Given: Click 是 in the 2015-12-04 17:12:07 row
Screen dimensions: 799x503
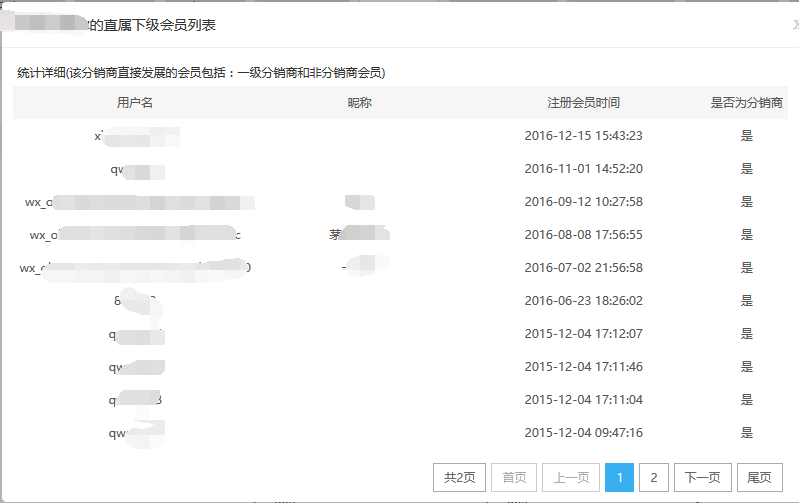Looking at the screenshot, I should 746,334.
